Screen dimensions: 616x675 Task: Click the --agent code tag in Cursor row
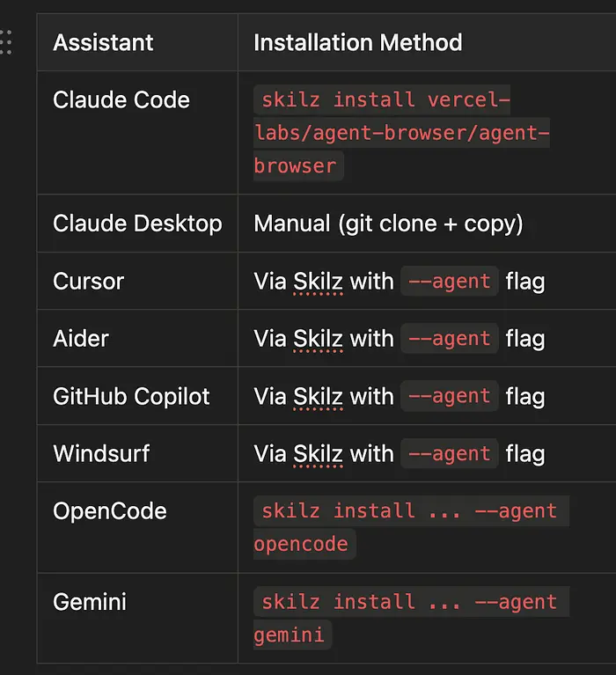449,282
